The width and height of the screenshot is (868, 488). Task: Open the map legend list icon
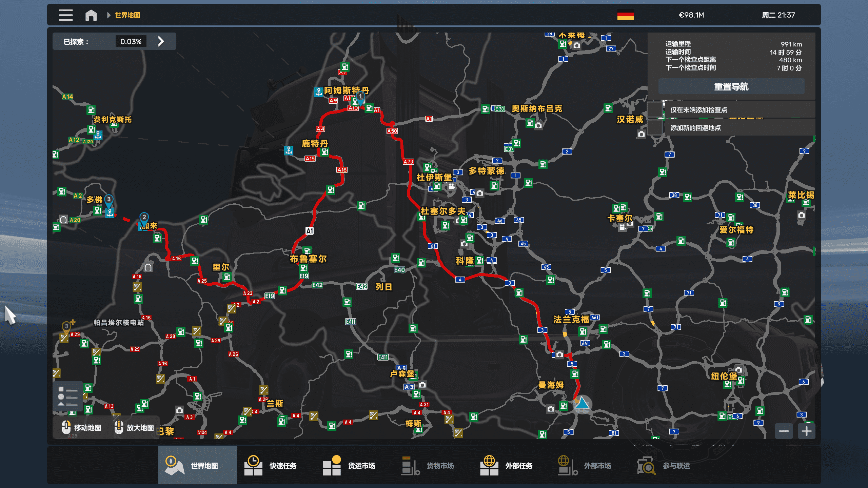67,396
